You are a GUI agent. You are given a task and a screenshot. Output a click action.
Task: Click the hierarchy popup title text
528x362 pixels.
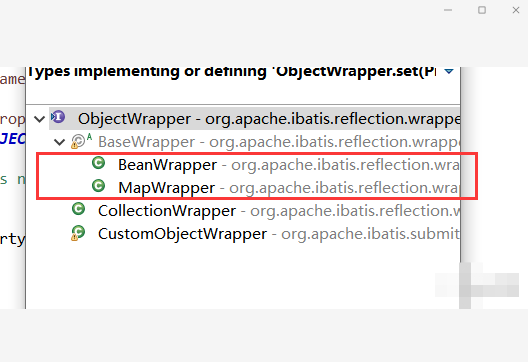coord(232,72)
